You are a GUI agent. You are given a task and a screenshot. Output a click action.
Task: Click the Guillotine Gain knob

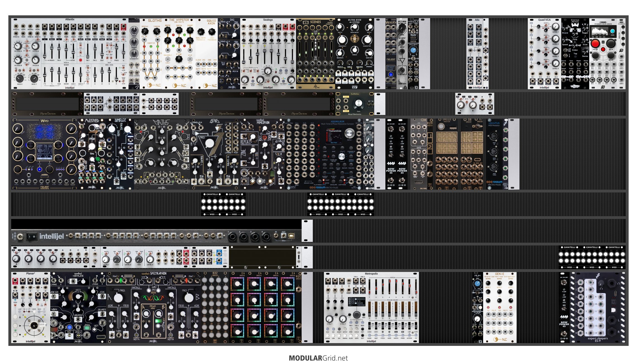358,104
